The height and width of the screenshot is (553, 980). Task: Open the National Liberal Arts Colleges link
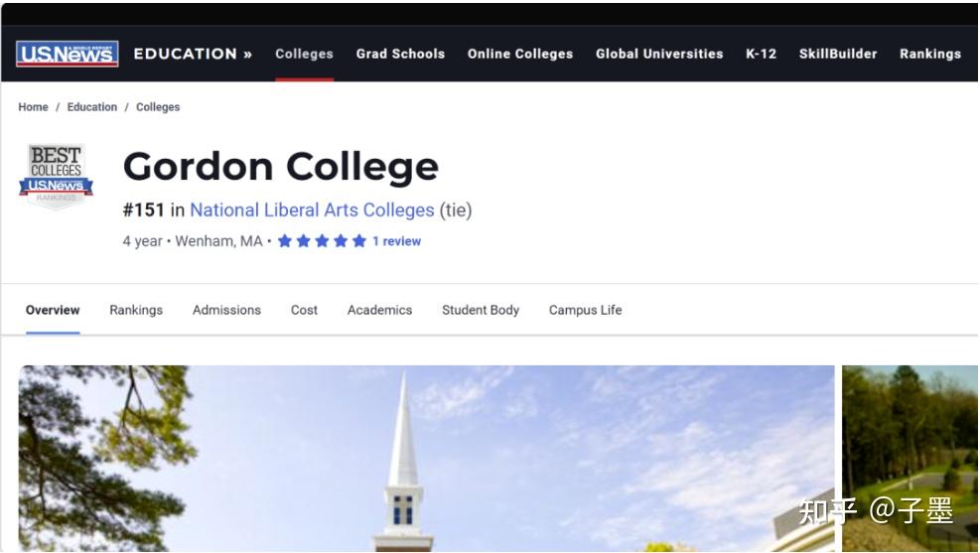tap(312, 209)
